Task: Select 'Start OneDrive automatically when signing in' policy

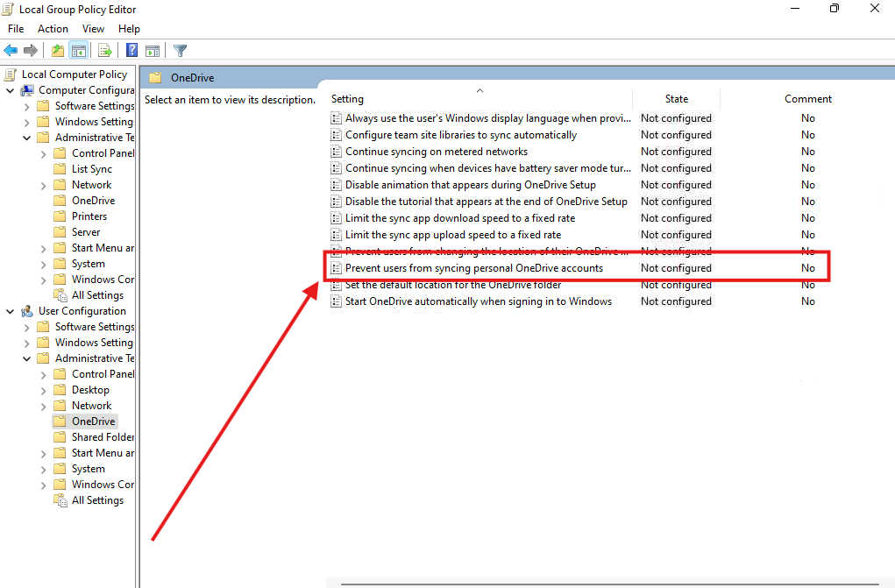Action: [479, 301]
